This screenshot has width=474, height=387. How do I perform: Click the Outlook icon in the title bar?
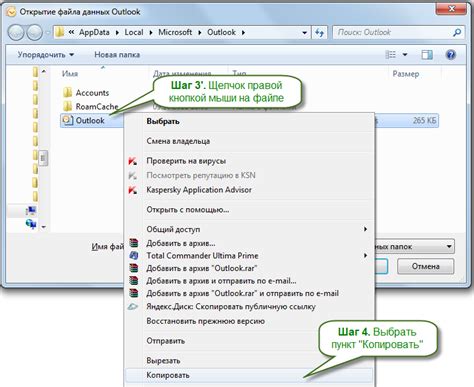(11, 12)
